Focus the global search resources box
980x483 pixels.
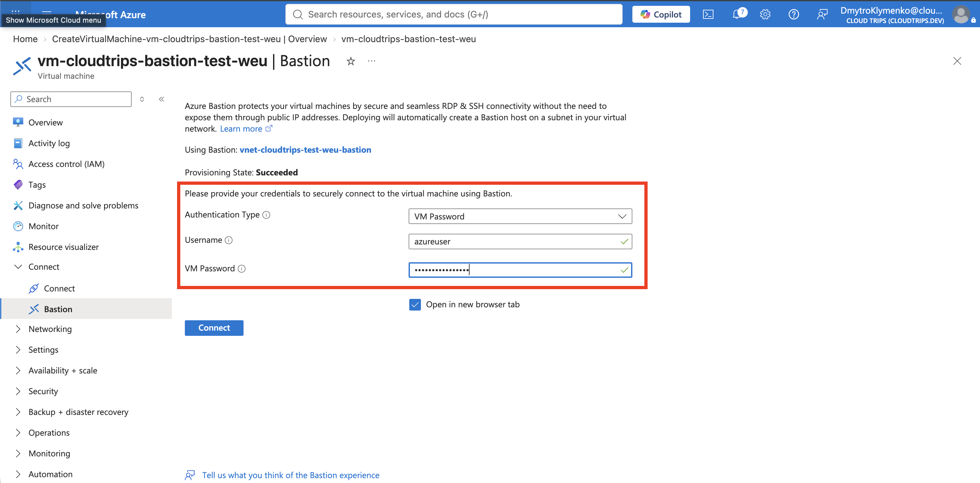pos(454,15)
